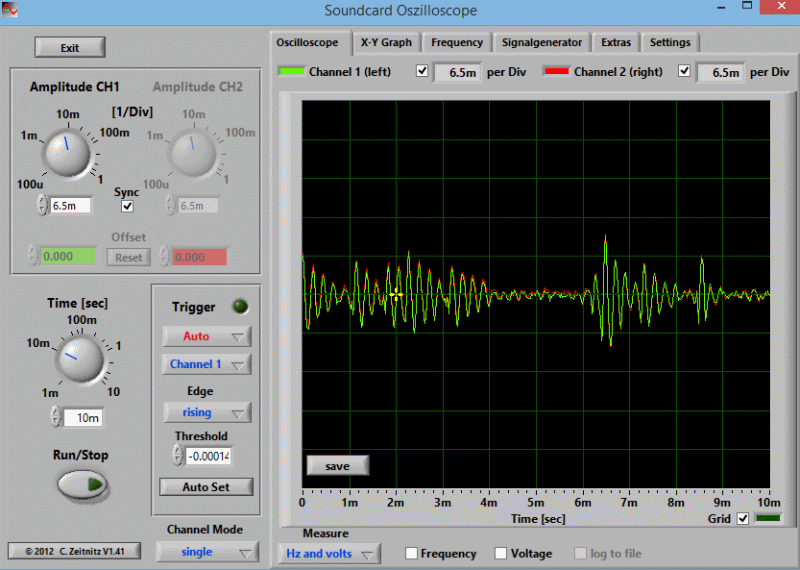Image resolution: width=800 pixels, height=570 pixels.
Task: Click the CH1 amplitude 6.5m input field
Action: pyautogui.click(x=70, y=206)
